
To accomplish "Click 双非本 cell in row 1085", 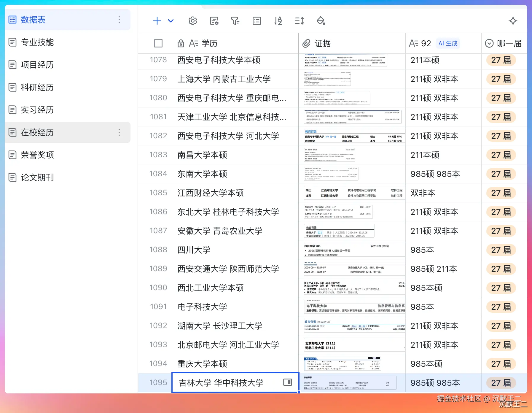I will point(443,193).
